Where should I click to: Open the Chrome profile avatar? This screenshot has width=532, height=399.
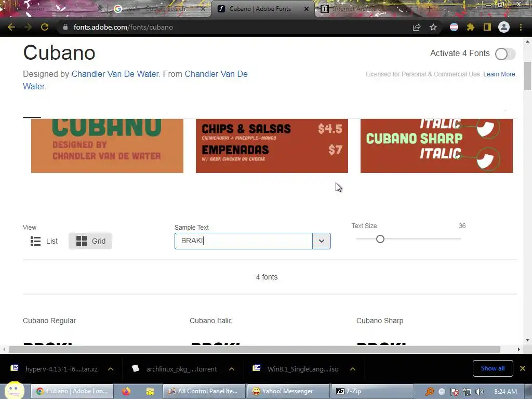(504, 27)
